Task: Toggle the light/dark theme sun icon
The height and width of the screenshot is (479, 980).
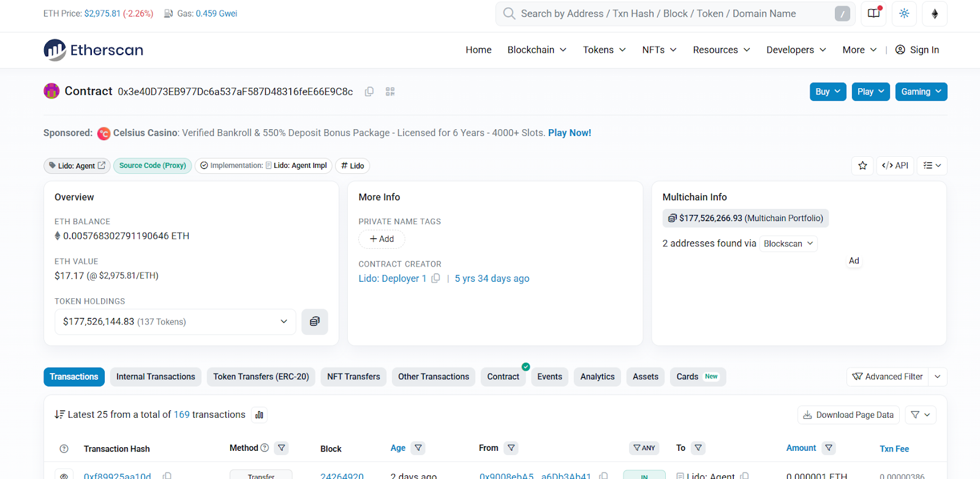Action: [x=904, y=13]
